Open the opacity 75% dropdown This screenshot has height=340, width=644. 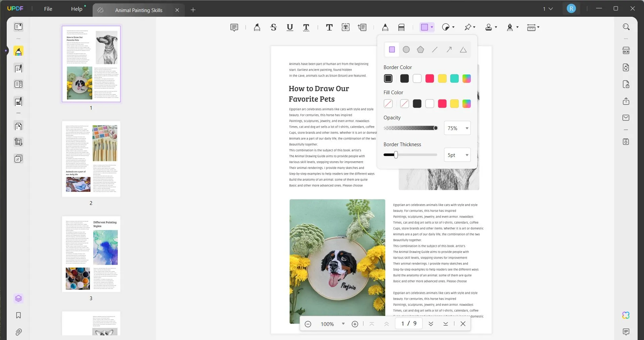(457, 128)
